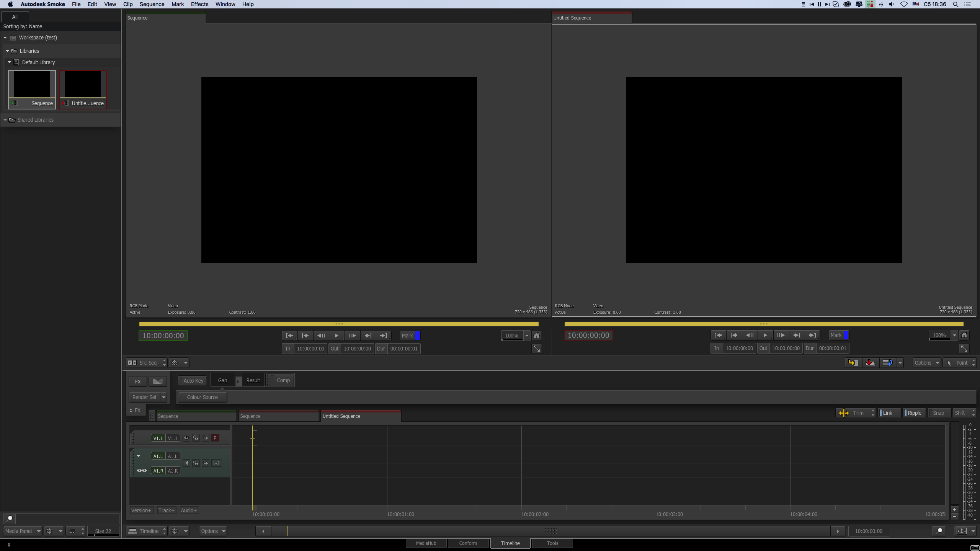Toggle the Auto Key button
This screenshot has height=551, width=980.
pyautogui.click(x=193, y=381)
